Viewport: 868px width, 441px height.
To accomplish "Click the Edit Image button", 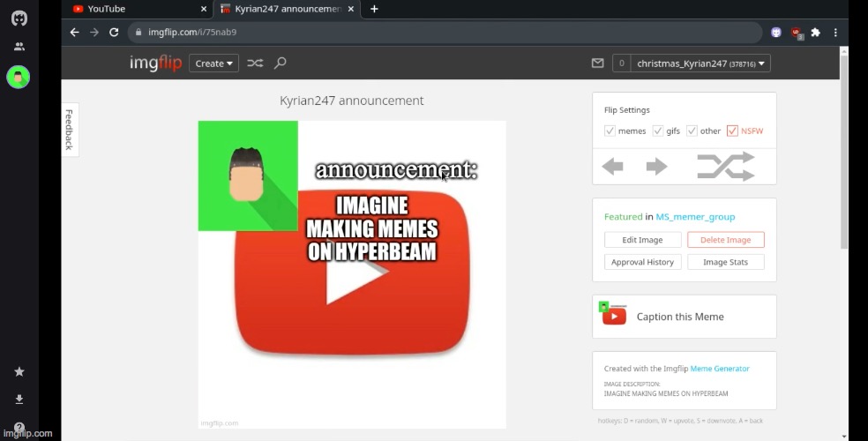I will point(643,240).
